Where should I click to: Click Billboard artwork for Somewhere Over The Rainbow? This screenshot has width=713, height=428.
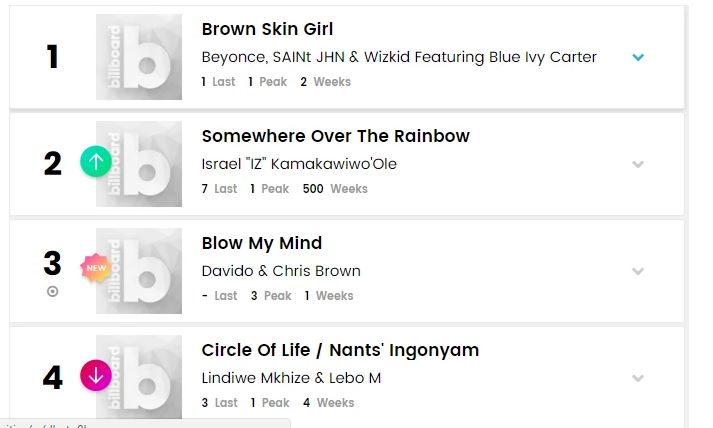coord(139,164)
